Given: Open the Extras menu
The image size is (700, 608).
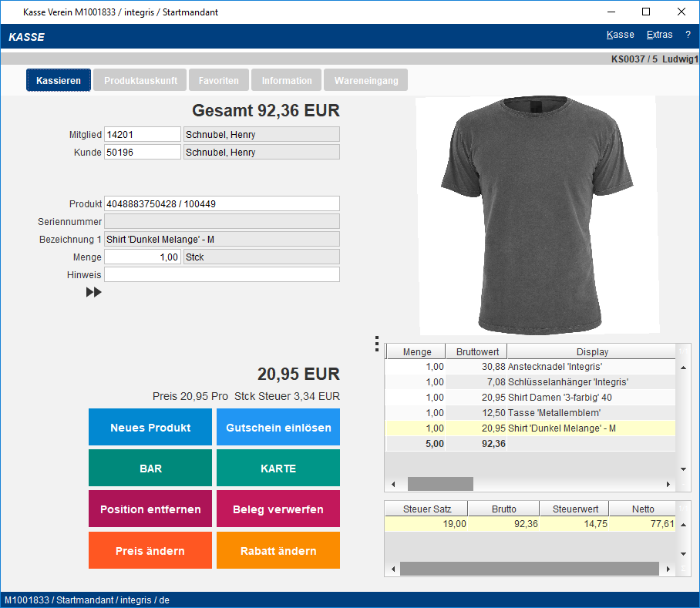Looking at the screenshot, I should [x=659, y=35].
